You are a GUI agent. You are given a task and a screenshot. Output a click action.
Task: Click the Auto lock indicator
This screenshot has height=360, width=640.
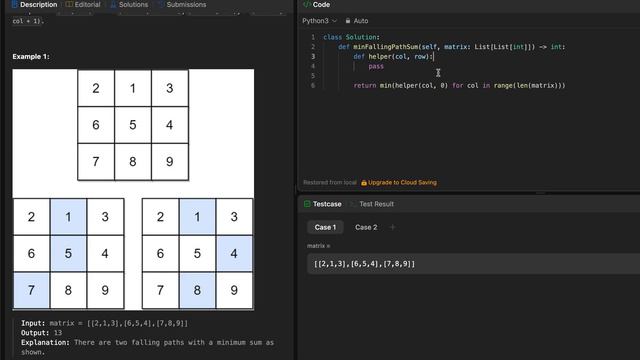pyautogui.click(x=357, y=21)
